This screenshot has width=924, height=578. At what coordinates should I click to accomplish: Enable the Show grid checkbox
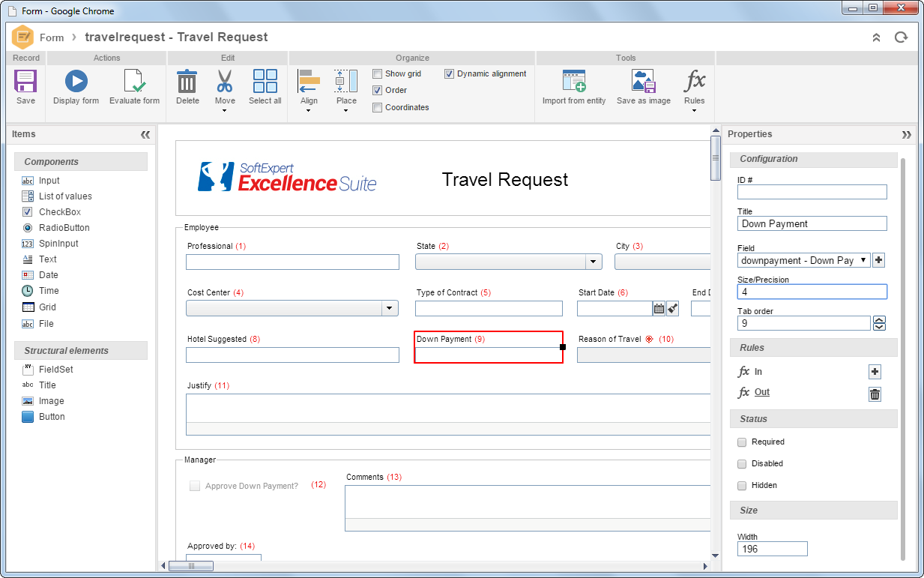(x=378, y=73)
